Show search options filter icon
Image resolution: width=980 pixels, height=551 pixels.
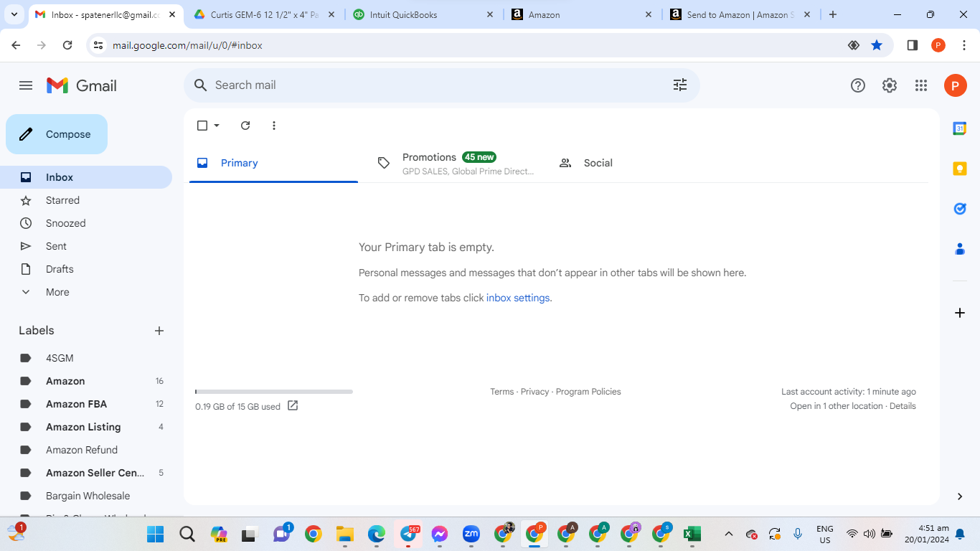(x=680, y=85)
